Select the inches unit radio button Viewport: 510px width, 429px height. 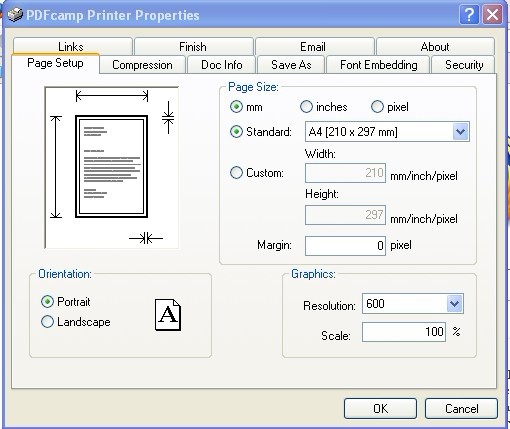(x=306, y=107)
